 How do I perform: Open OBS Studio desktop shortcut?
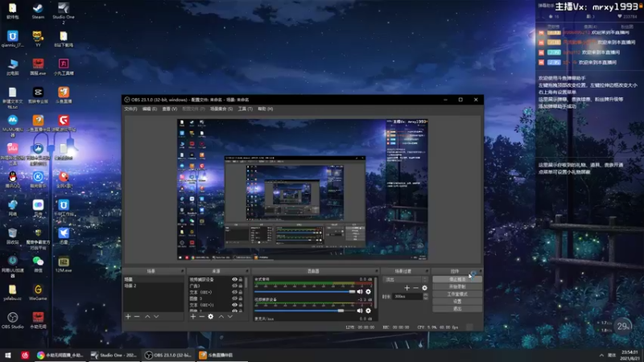point(13,320)
